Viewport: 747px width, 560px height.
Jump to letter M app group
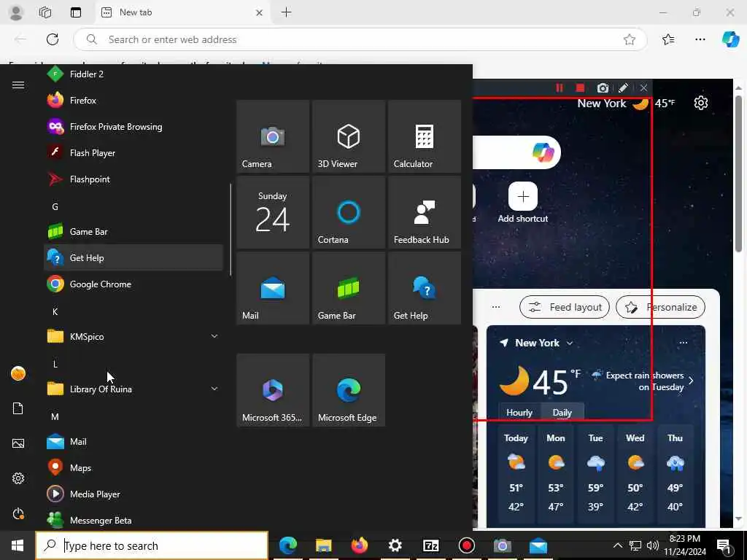point(55,416)
